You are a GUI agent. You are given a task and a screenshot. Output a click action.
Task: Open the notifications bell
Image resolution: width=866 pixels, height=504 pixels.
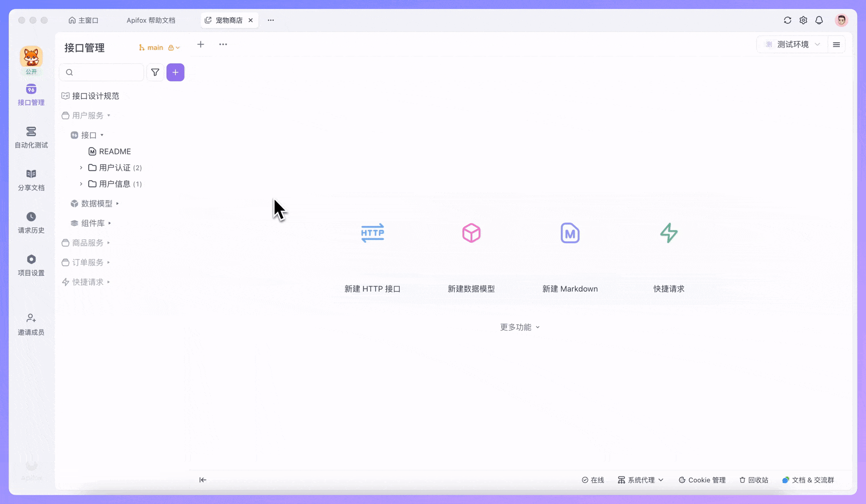click(x=819, y=20)
